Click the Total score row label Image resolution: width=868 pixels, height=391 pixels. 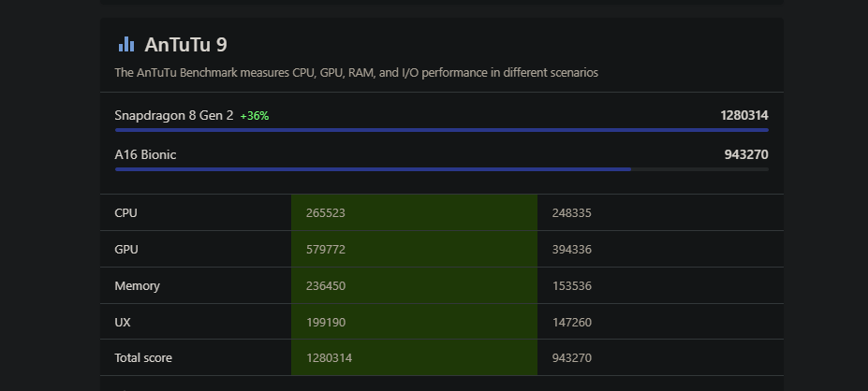(143, 358)
